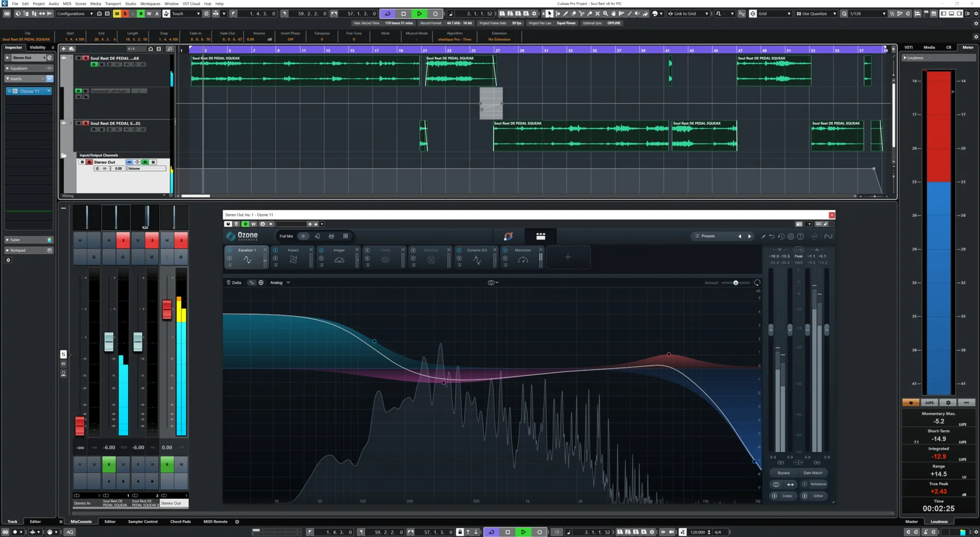Open the Link to Grid dropdown
The height and width of the screenshot is (537, 980).
689,14
